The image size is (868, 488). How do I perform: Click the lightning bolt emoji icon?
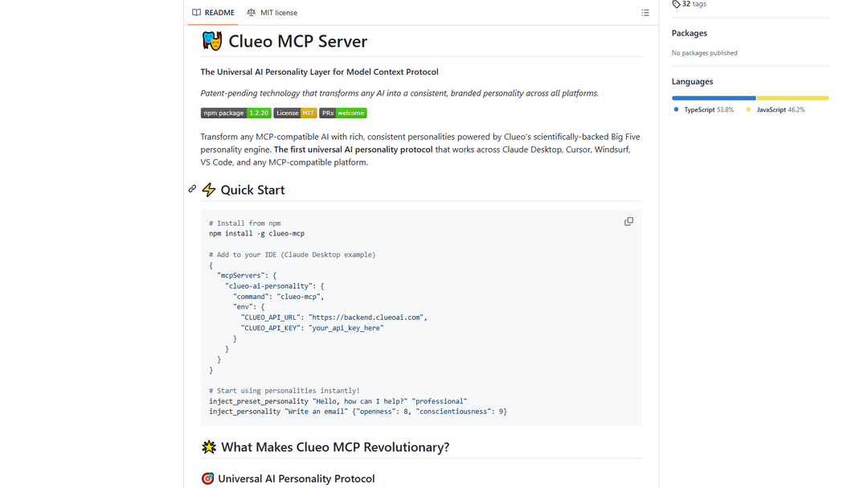(x=208, y=190)
